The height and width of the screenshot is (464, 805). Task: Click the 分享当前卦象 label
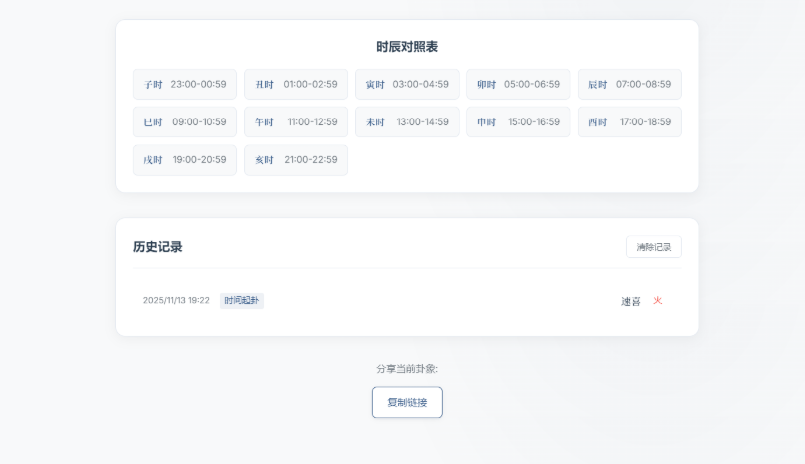[407, 369]
